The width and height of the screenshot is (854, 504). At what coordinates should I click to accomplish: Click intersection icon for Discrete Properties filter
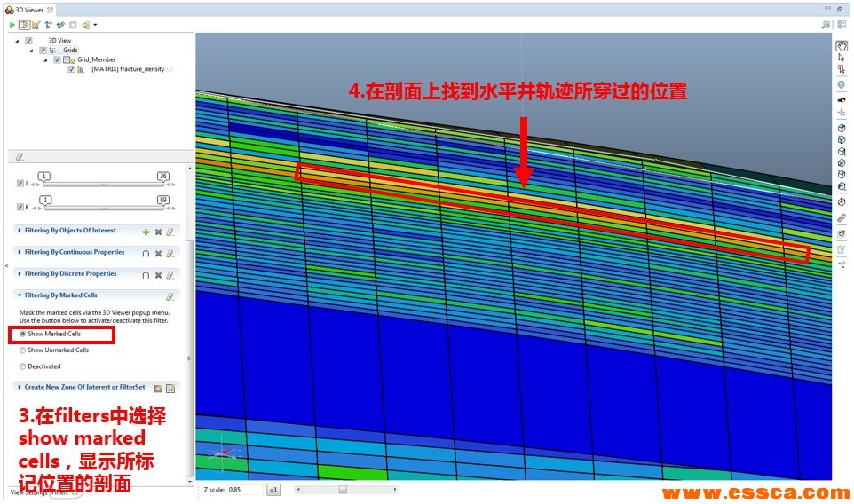pos(146,275)
